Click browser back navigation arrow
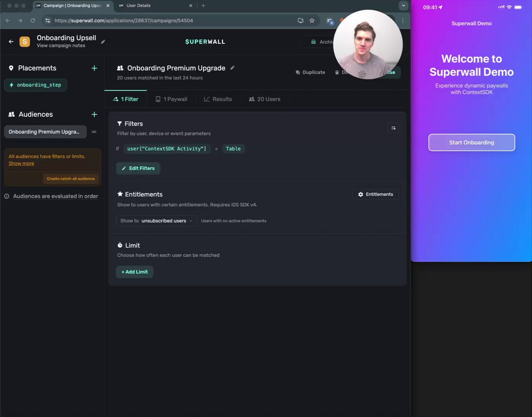532x417 pixels. point(7,20)
